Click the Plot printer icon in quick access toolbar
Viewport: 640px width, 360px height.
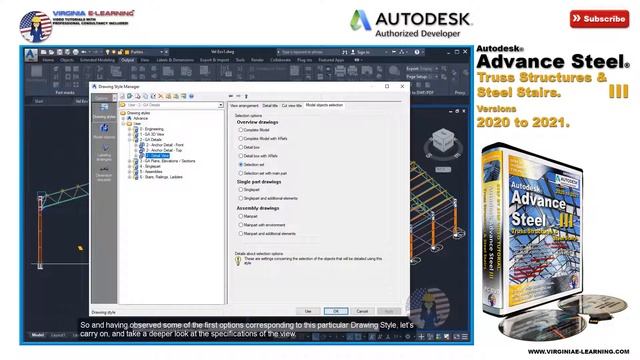coord(76,52)
